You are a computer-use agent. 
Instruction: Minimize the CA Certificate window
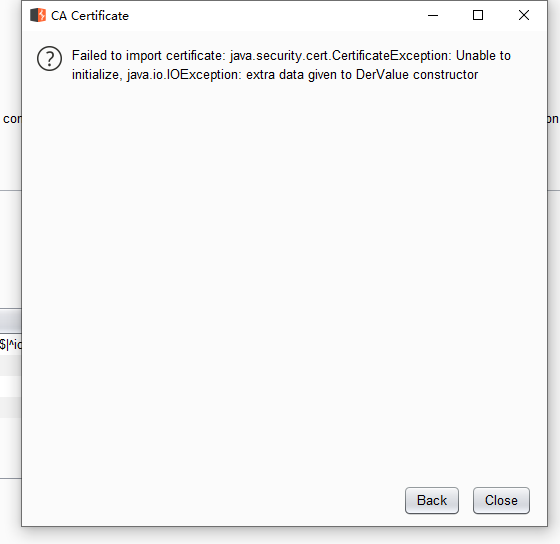click(433, 15)
